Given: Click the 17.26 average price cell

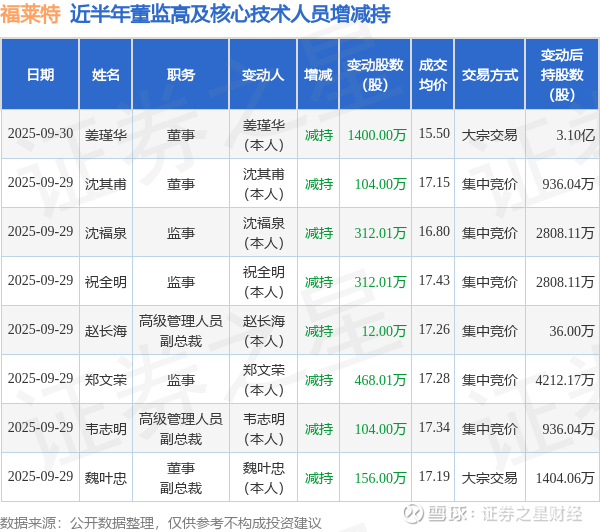Looking at the screenshot, I should [x=434, y=330].
